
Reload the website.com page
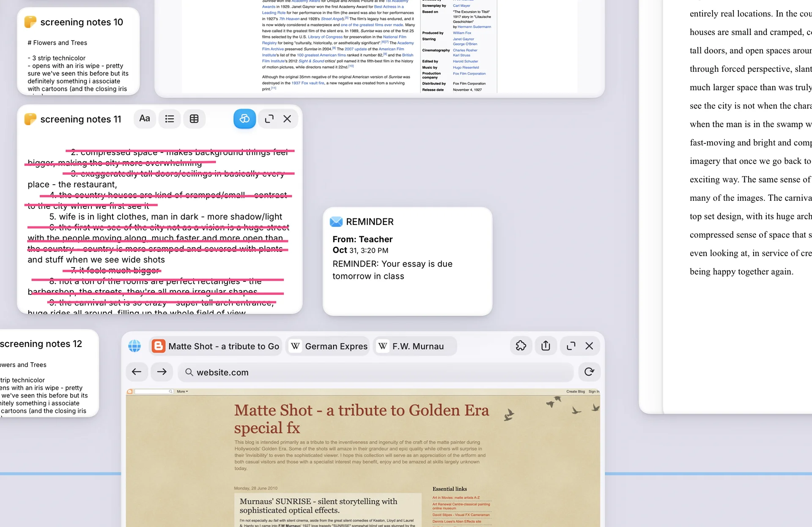point(589,372)
